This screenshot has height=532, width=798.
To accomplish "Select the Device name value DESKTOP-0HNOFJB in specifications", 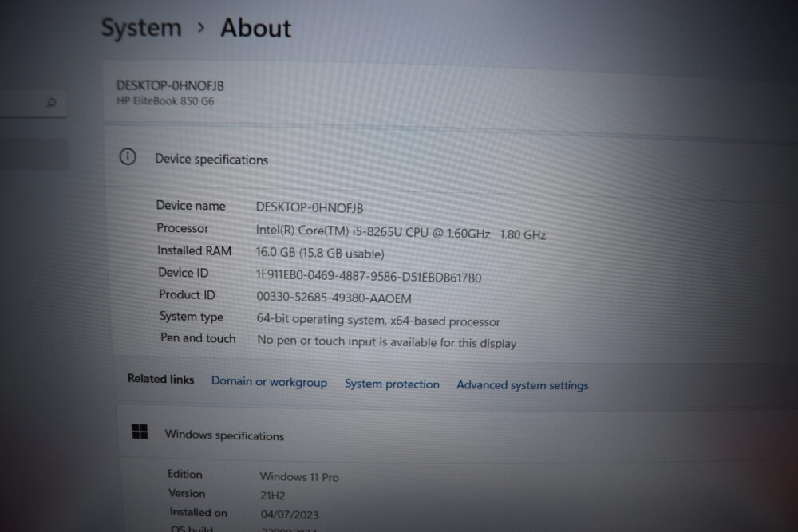I will pos(310,207).
